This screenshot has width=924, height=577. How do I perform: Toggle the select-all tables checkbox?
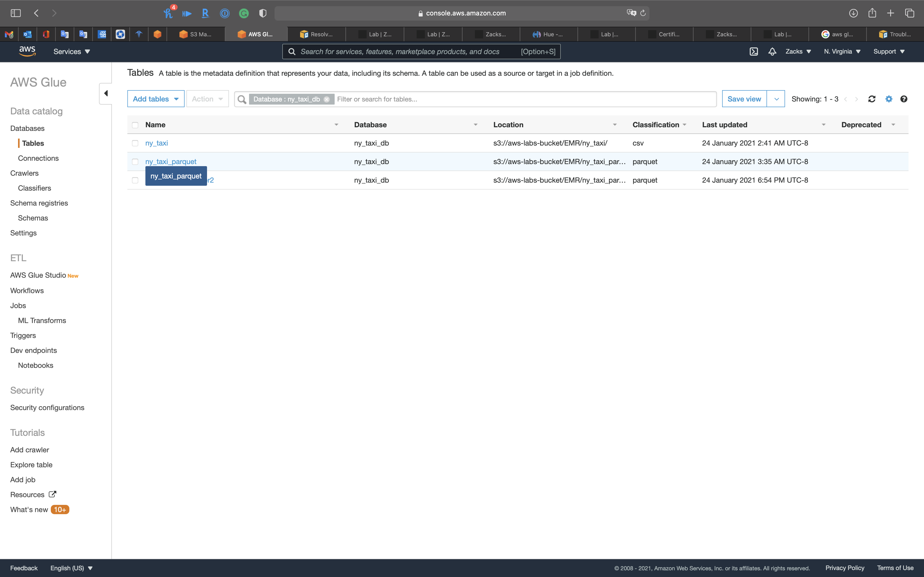(x=135, y=125)
